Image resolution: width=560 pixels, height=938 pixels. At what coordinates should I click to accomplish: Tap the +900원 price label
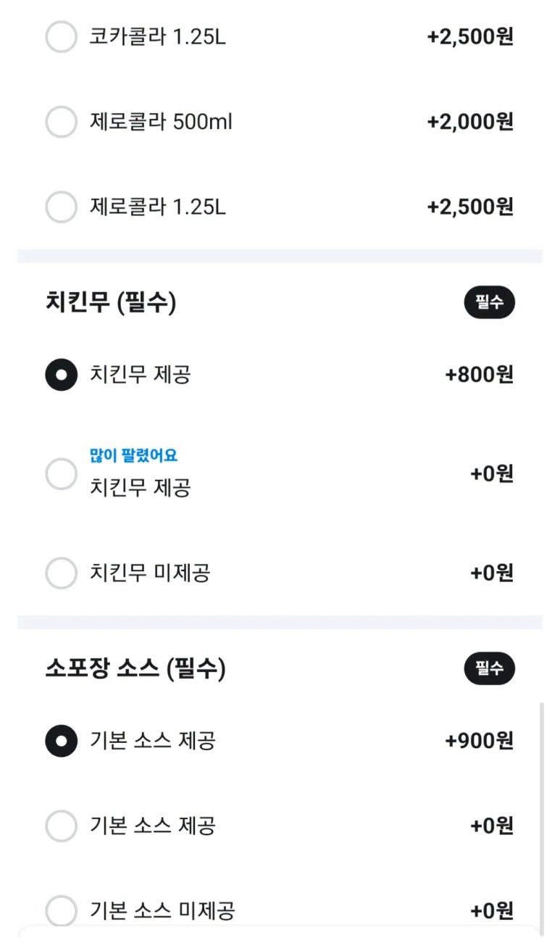tap(480, 741)
